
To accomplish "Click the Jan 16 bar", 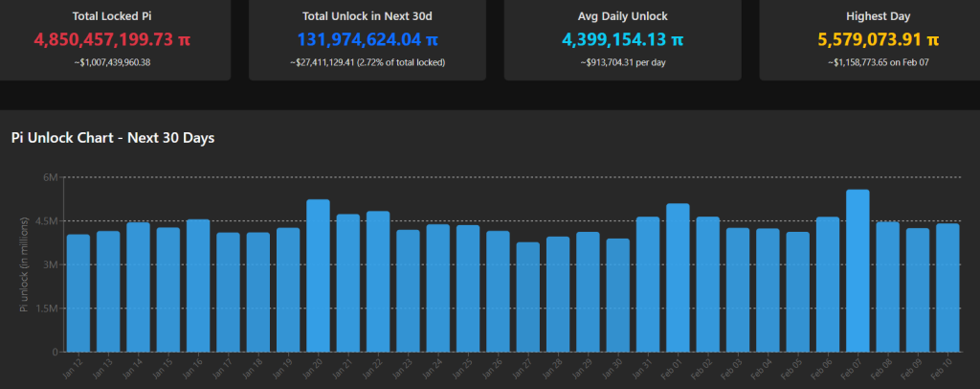I will [198, 287].
